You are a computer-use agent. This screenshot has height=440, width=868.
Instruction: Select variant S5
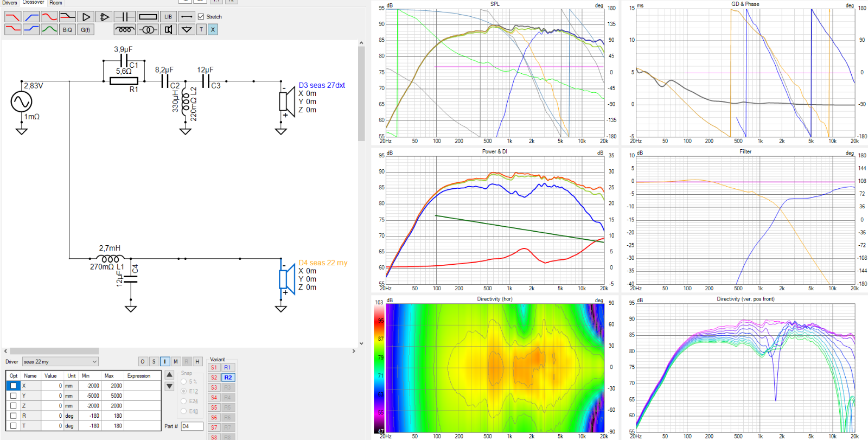click(x=214, y=407)
